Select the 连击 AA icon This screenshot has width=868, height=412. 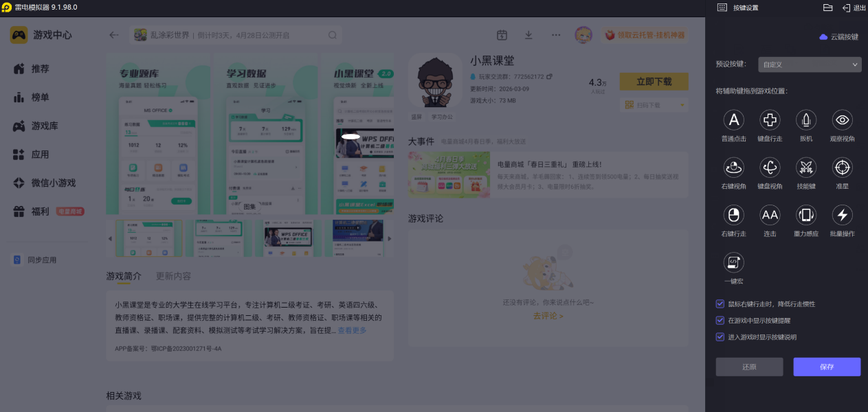coord(770,215)
